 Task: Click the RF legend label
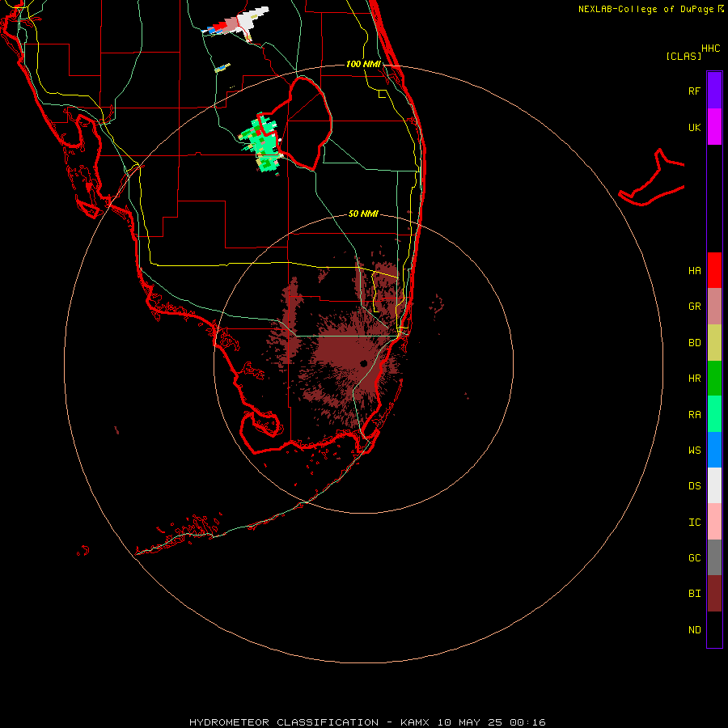coord(694,91)
